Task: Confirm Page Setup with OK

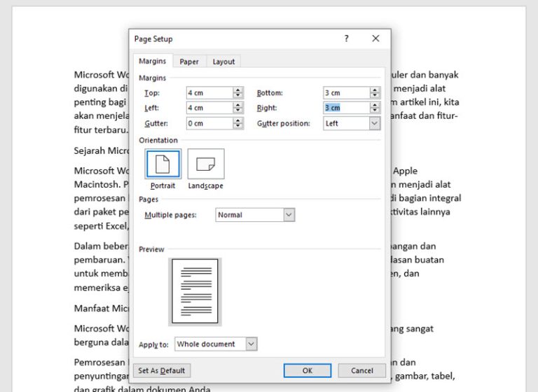Action: (x=308, y=371)
